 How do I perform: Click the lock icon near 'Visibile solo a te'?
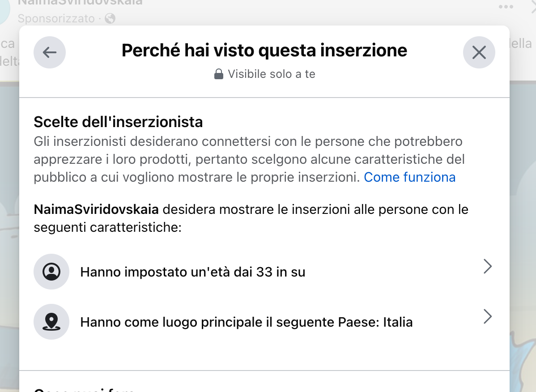pos(219,74)
